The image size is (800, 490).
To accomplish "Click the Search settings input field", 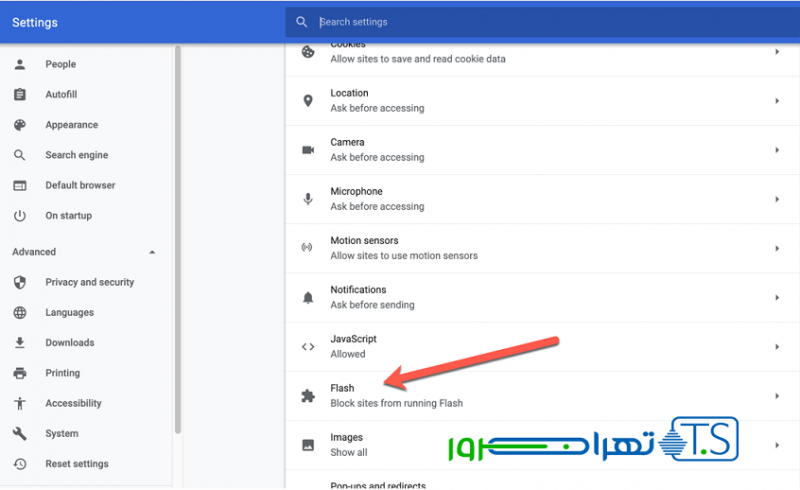I will tap(550, 22).
